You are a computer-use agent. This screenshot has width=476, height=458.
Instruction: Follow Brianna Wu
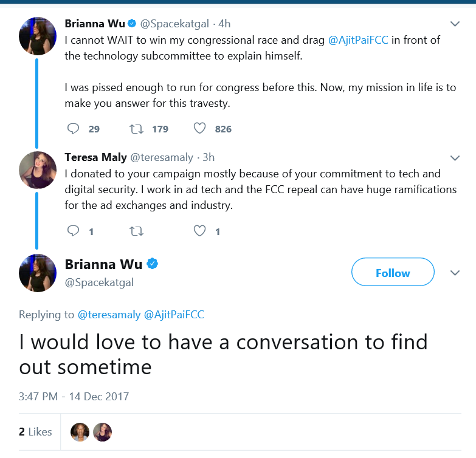click(393, 272)
